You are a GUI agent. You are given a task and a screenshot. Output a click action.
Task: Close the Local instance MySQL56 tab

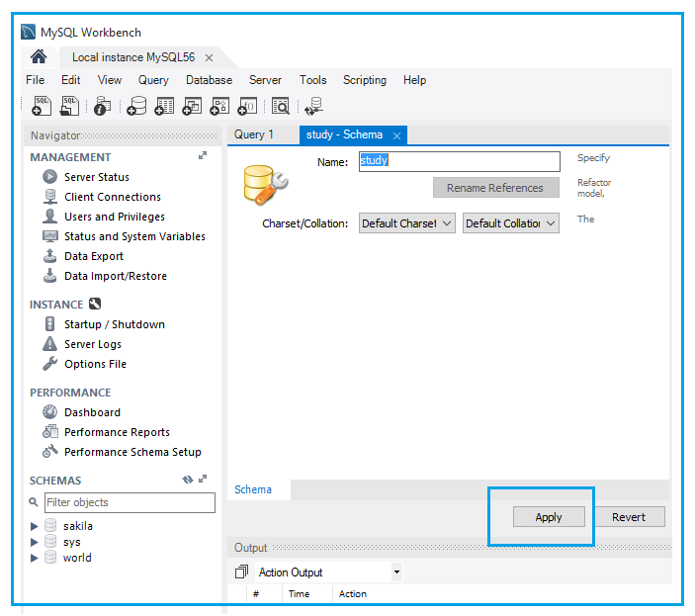[x=209, y=57]
